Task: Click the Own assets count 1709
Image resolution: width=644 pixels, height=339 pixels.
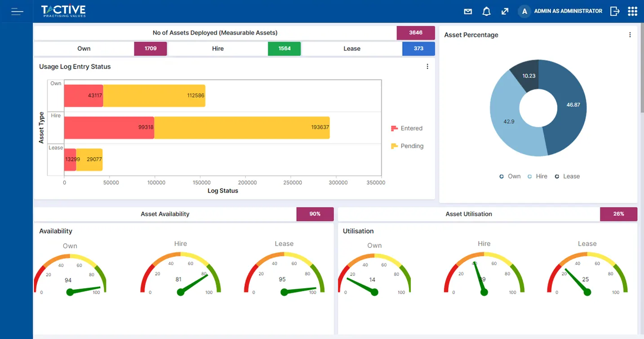Action: [x=151, y=48]
